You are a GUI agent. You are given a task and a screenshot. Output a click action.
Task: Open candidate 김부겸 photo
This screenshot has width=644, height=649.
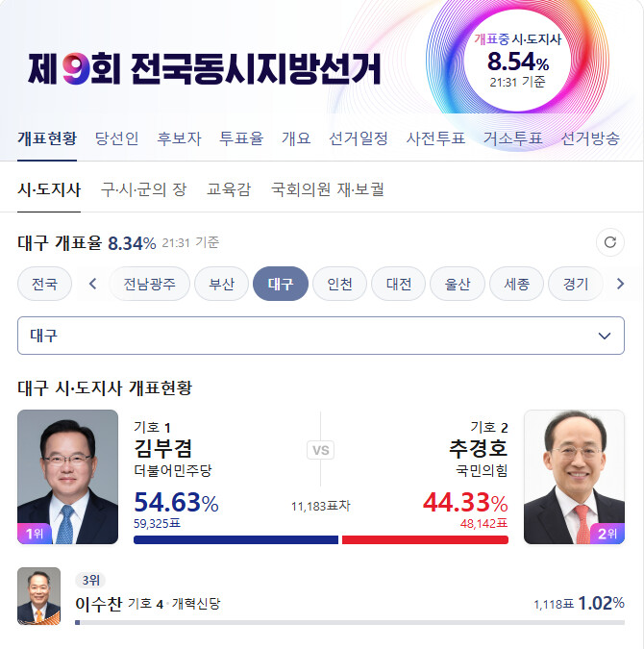[68, 477]
